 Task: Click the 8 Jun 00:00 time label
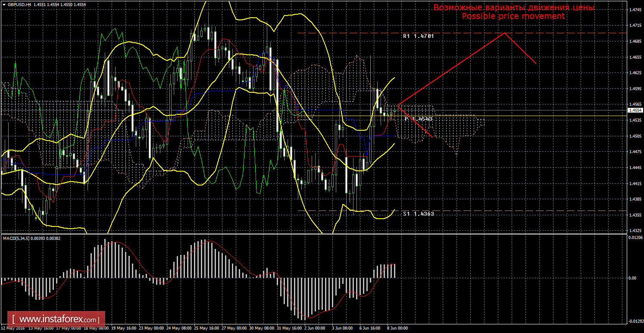(x=398, y=328)
